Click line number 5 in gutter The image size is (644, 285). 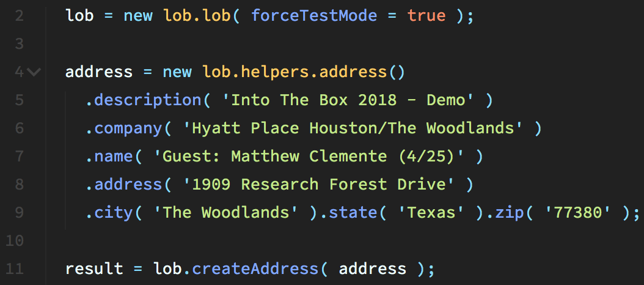19,100
